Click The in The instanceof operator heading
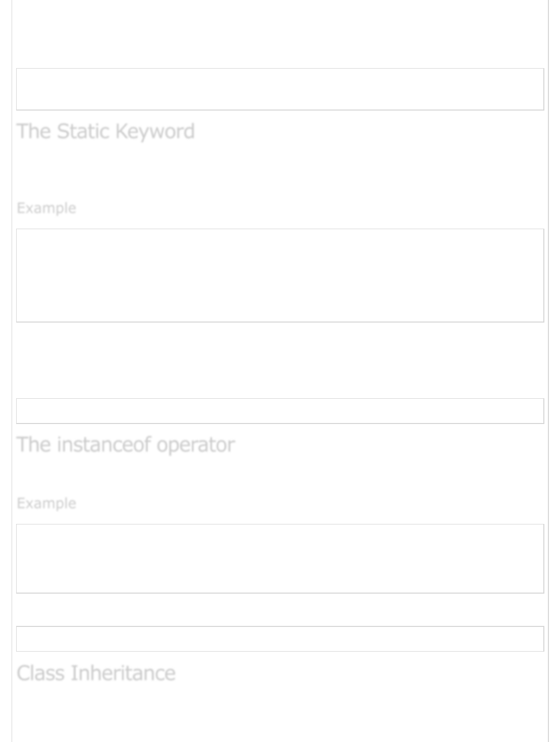The width and height of the screenshot is (560, 742). pos(34,445)
